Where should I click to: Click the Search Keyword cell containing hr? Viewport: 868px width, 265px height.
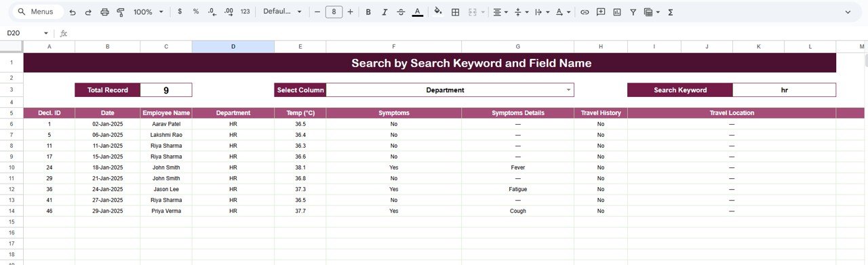point(784,90)
